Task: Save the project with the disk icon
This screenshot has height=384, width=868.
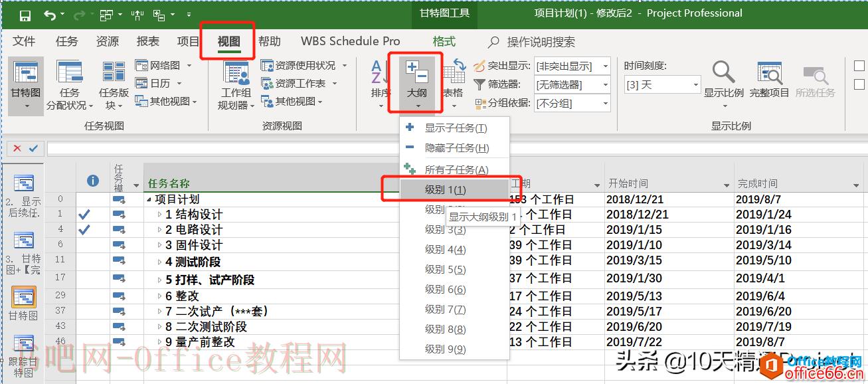Action: tap(25, 15)
